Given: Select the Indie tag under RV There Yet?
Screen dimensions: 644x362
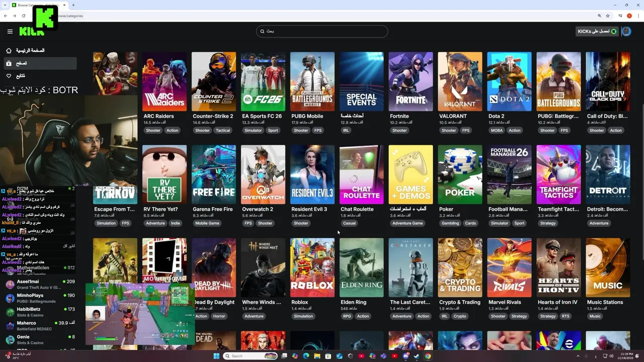Looking at the screenshot, I should coord(176,223).
